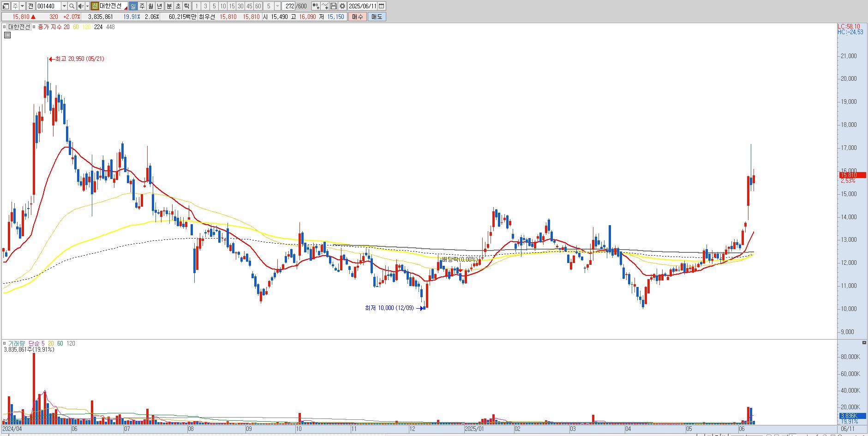Click the '전' selector button

pos(30,6)
